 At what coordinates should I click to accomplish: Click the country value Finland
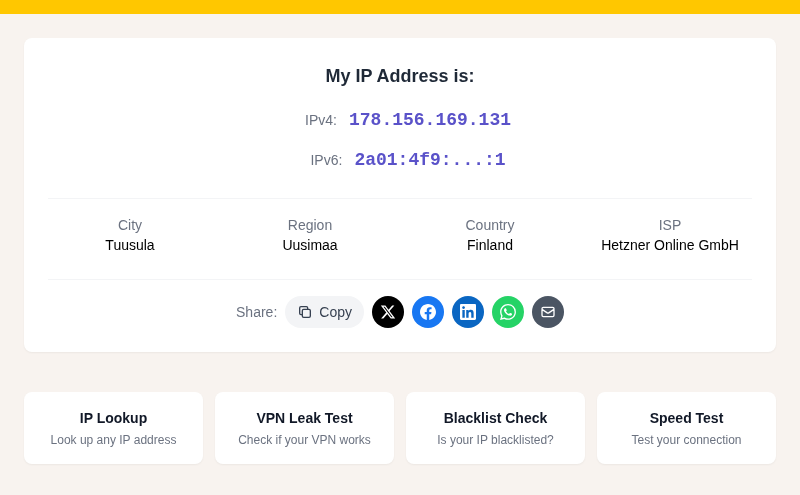click(x=490, y=245)
